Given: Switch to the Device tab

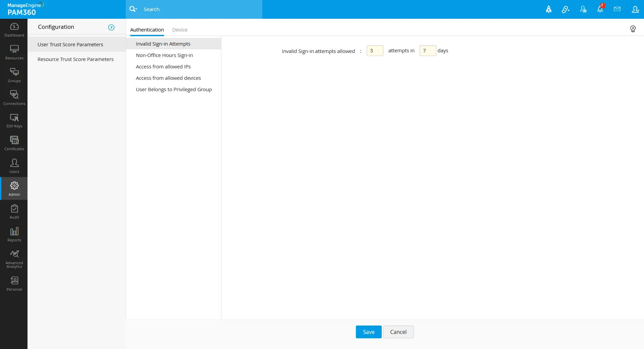Looking at the screenshot, I should 180,30.
